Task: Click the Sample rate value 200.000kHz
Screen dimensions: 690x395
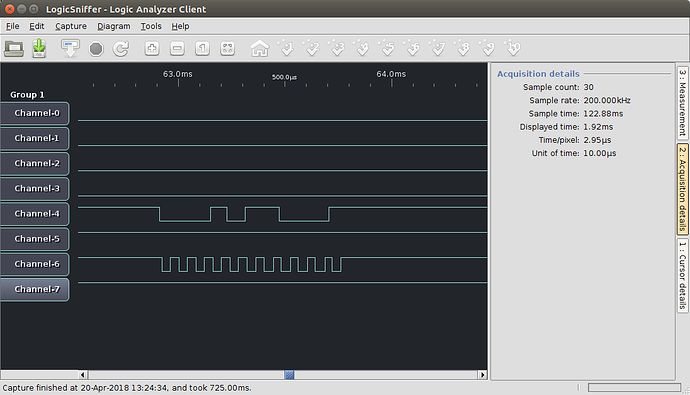Action: [607, 100]
